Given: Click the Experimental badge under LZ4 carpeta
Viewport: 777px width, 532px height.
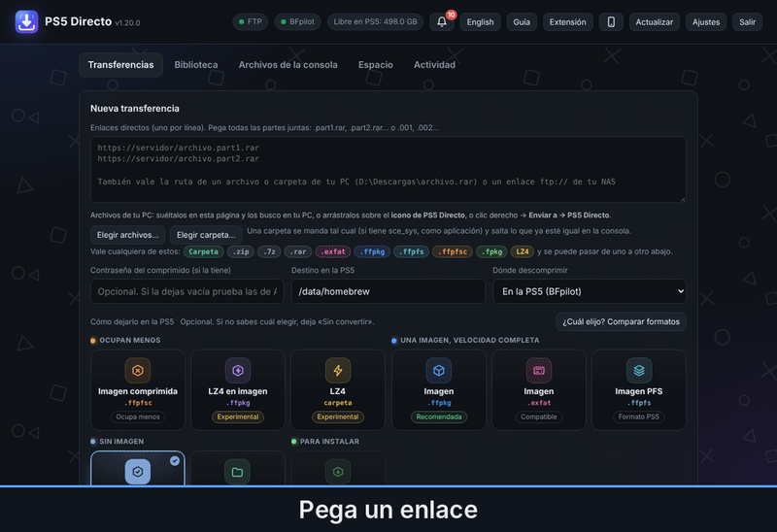Looking at the screenshot, I should pos(338,416).
